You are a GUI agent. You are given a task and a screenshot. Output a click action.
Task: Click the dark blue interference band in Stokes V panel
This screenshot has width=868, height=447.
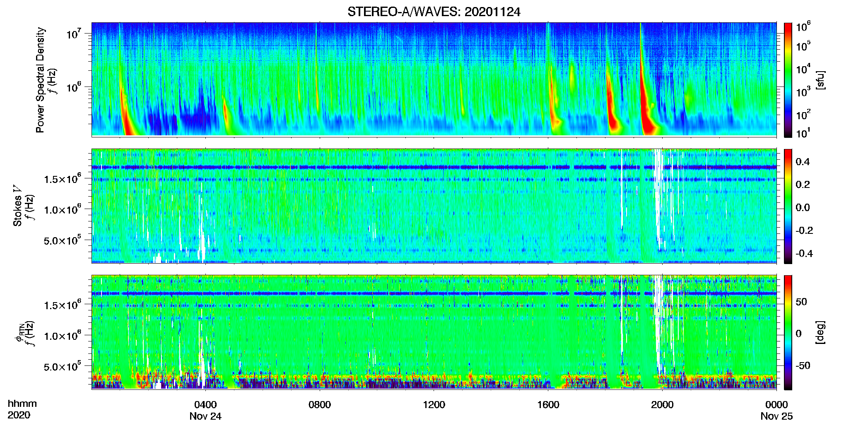click(434, 167)
